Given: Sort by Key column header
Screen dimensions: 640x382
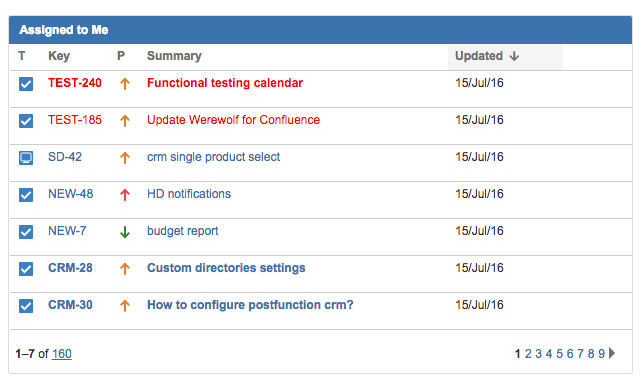Looking at the screenshot, I should [x=59, y=56].
